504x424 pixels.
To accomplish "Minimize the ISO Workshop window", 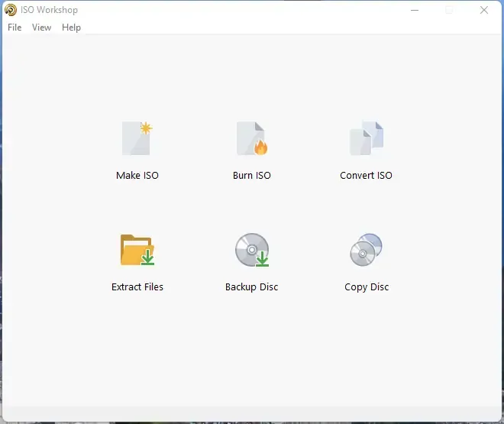I will [415, 10].
